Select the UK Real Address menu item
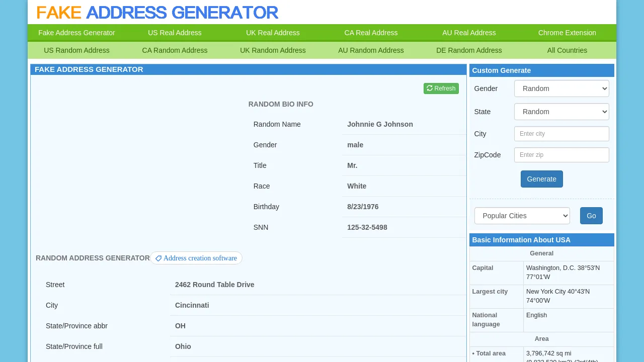The image size is (644, 362). click(x=273, y=33)
